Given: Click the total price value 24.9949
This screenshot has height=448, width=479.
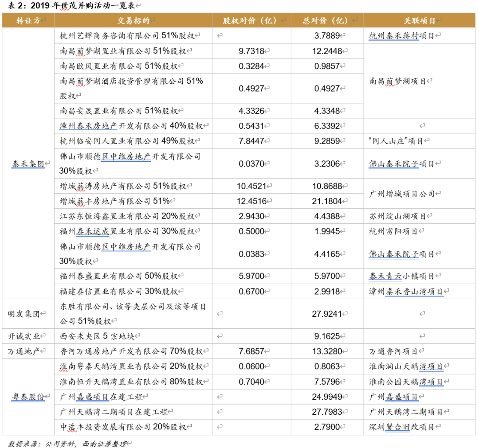Looking at the screenshot, I should [327, 397].
